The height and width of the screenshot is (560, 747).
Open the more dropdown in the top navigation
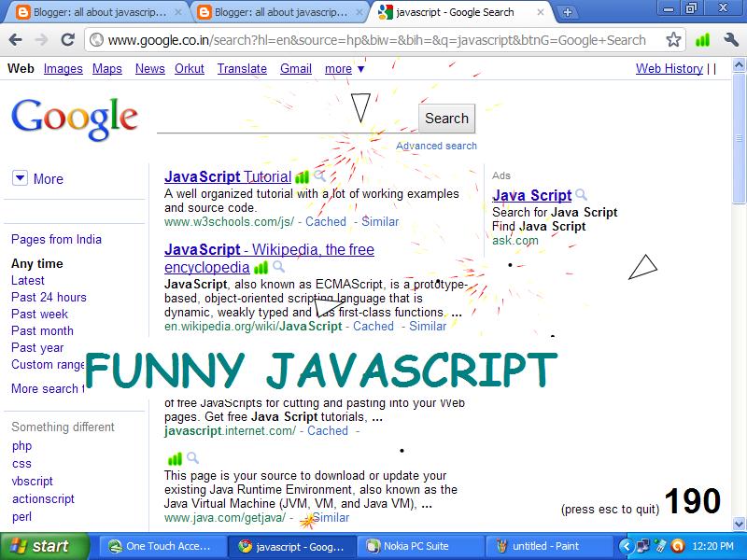pyautogui.click(x=340, y=68)
